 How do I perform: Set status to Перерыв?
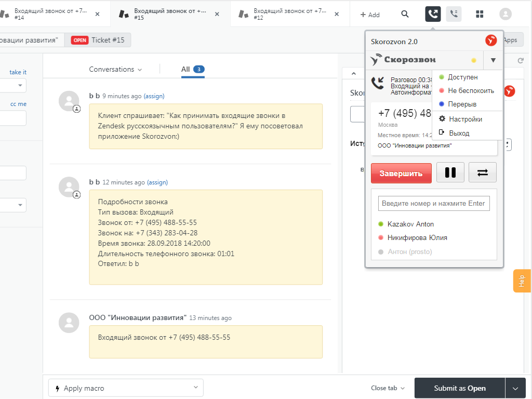(462, 104)
